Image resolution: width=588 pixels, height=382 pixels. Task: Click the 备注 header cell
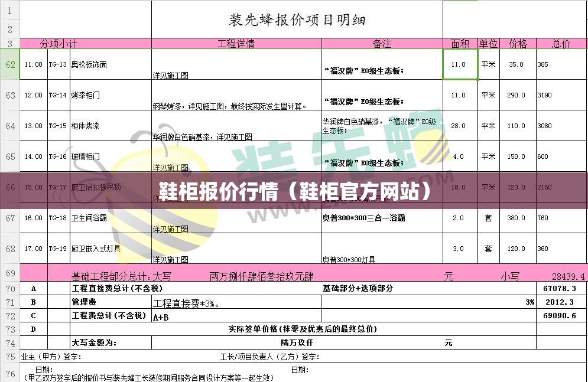click(382, 44)
